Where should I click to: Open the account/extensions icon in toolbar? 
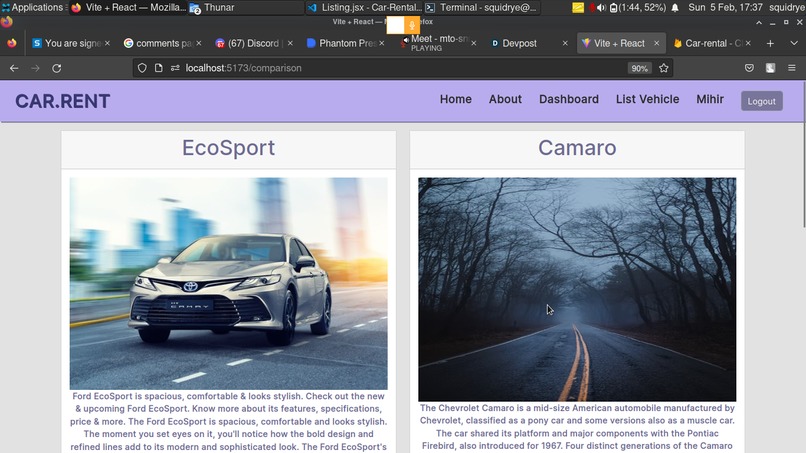pyautogui.click(x=770, y=68)
